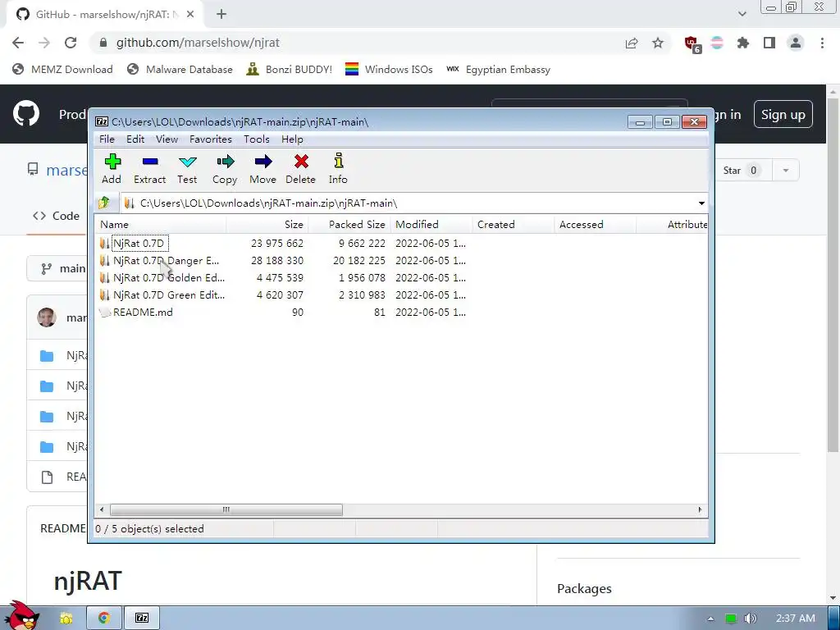Image resolution: width=840 pixels, height=630 pixels.
Task: Click the volume speaker tray icon
Action: (750, 619)
